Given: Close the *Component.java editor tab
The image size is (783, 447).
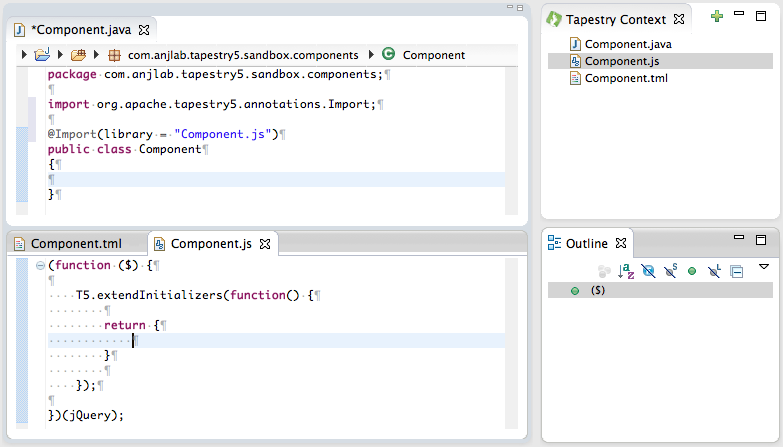Looking at the screenshot, I should coord(144,30).
